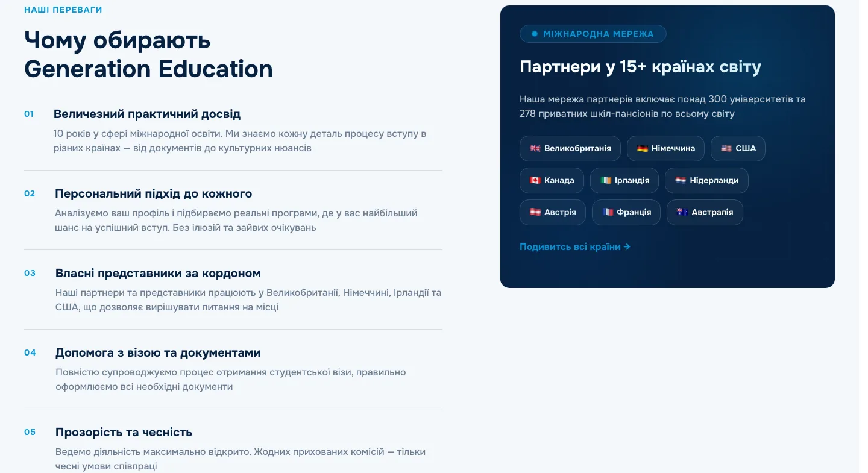Image resolution: width=868 pixels, height=473 pixels.
Task: Select the Ірландія country chip label
Action: 632,180
